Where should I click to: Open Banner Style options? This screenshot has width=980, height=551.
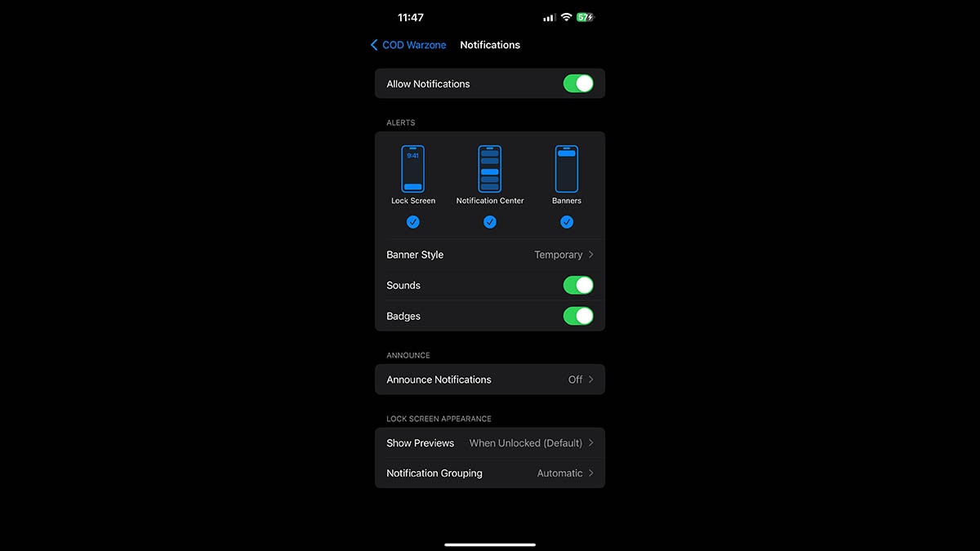click(x=490, y=255)
